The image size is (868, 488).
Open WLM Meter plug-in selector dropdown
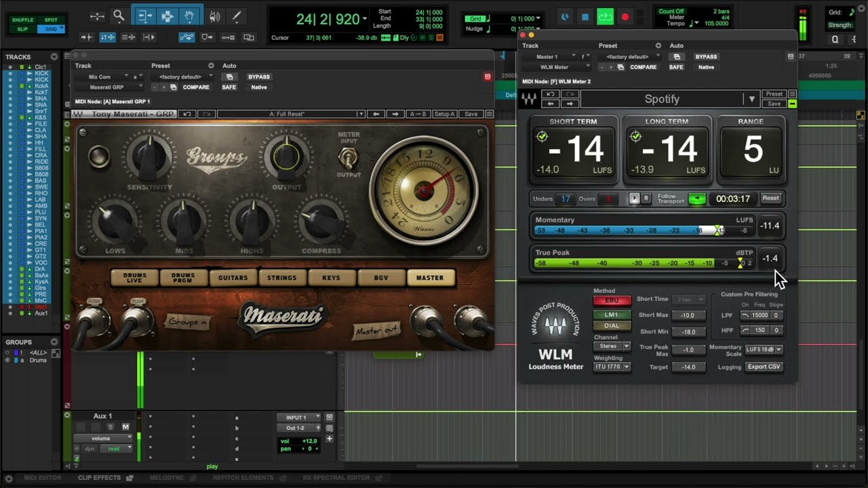coord(556,67)
